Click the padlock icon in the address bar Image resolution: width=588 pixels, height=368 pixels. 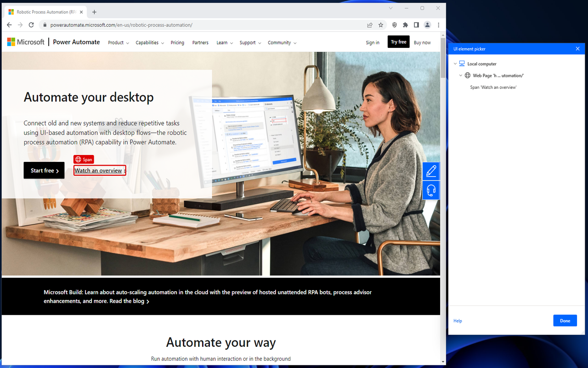click(x=45, y=25)
